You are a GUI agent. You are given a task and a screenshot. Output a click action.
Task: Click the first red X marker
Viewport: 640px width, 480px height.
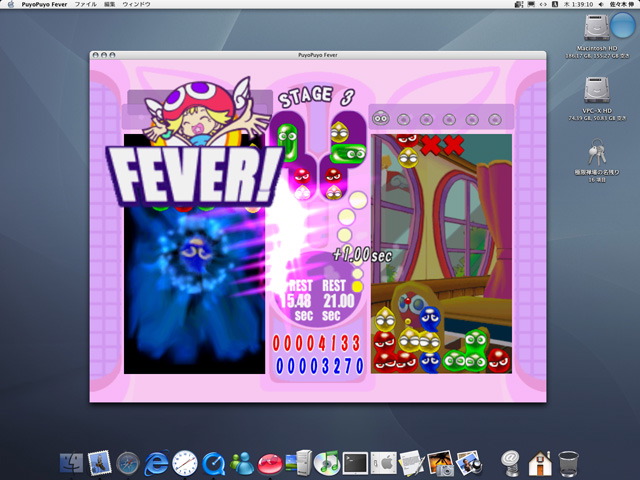tap(431, 144)
